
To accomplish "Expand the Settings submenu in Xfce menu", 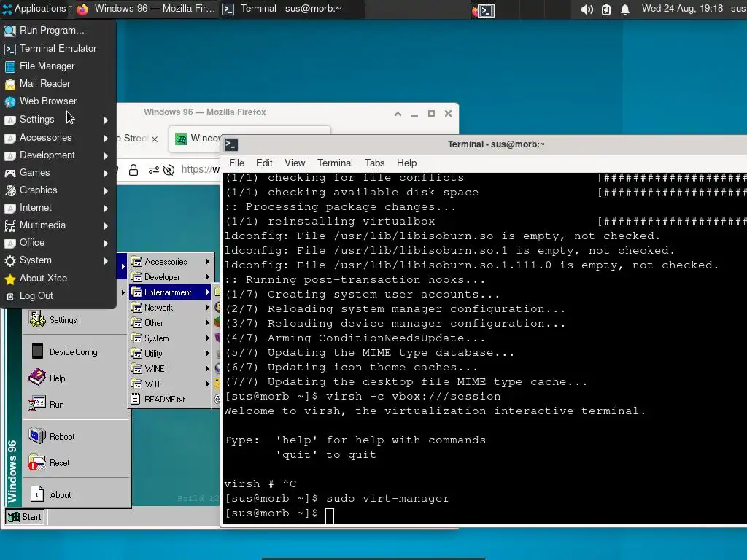I will click(x=58, y=120).
